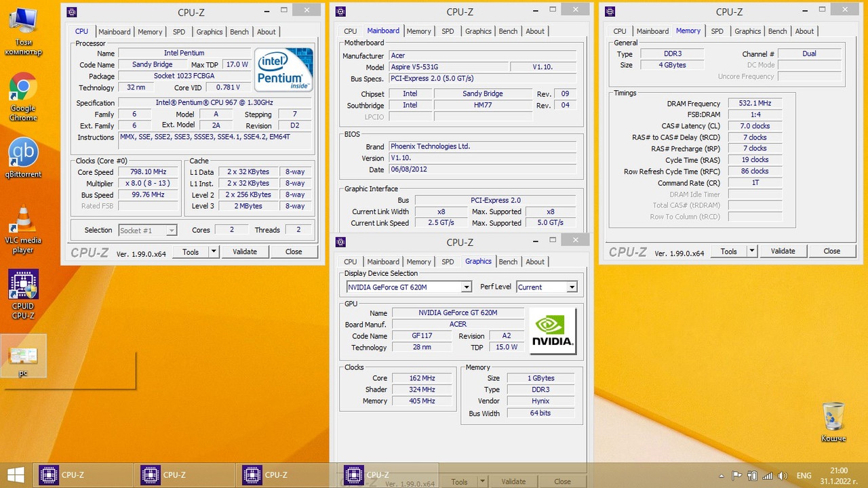Viewport: 868px width, 488px height.
Task: Open the Display Device Selection dropdown
Action: point(466,287)
